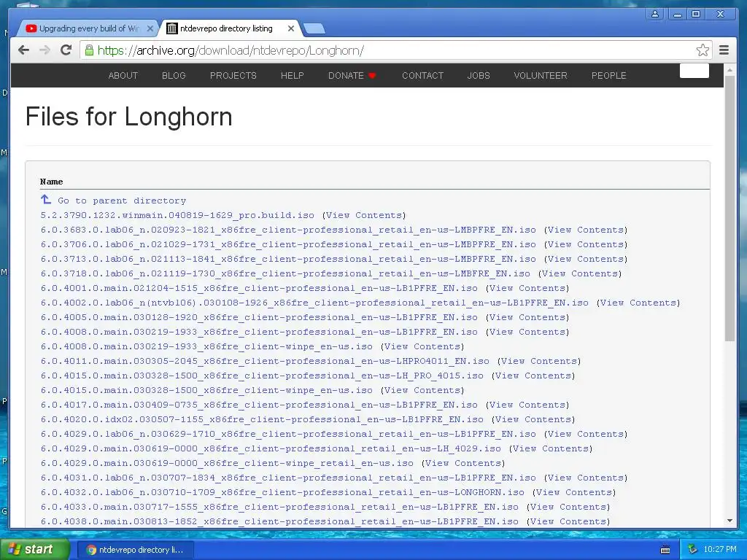Download the 6.0.4029.0 LH_4029 iso
Viewport: 747px width, 560px height.
(271, 448)
